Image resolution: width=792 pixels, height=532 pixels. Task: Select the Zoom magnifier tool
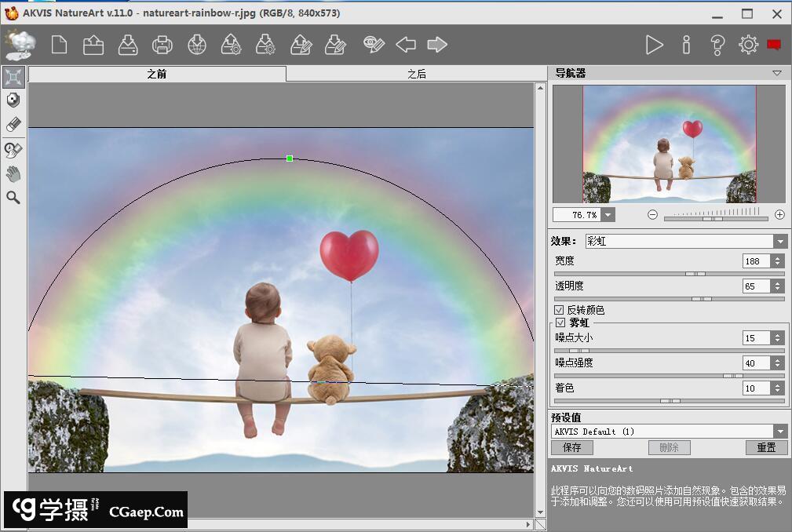(13, 198)
